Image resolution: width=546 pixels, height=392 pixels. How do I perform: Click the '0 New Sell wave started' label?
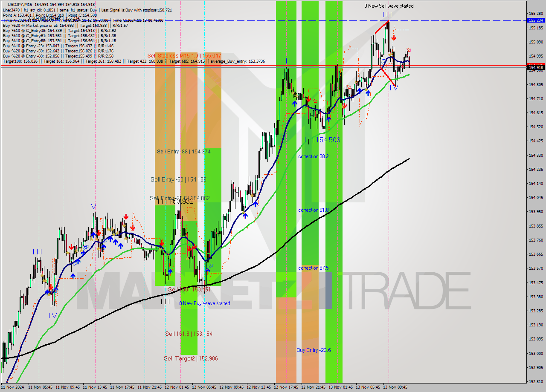(x=389, y=6)
